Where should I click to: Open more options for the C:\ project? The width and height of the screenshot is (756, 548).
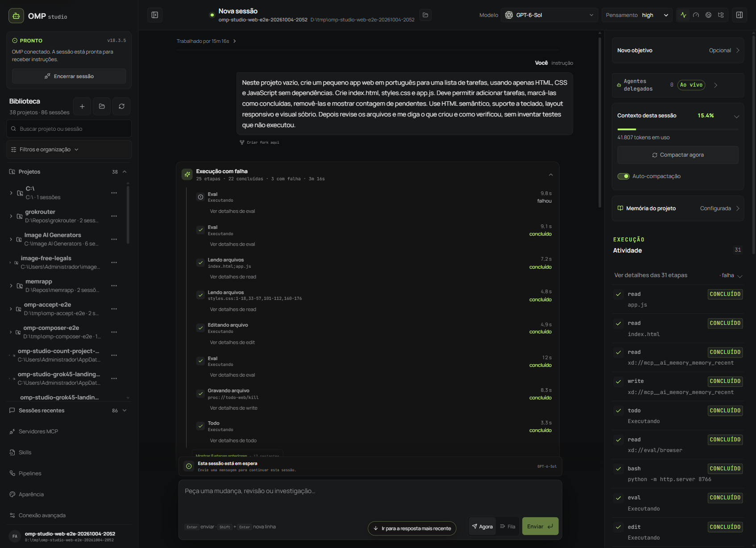tap(114, 193)
